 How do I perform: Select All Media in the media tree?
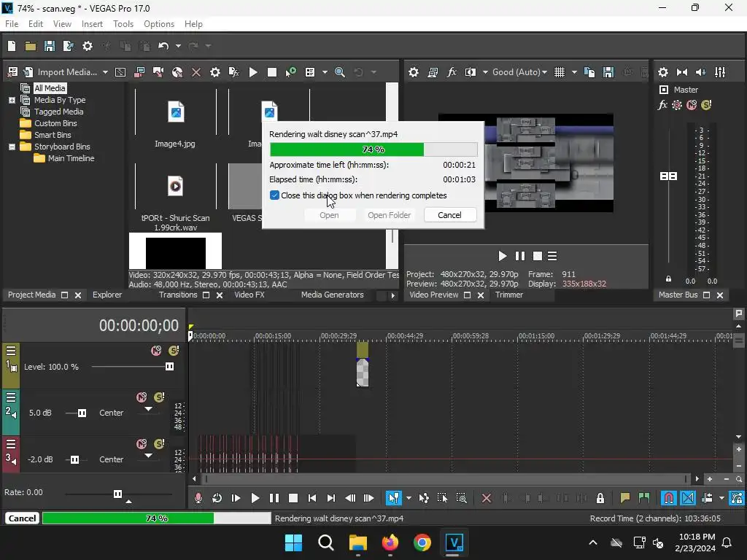tap(50, 88)
